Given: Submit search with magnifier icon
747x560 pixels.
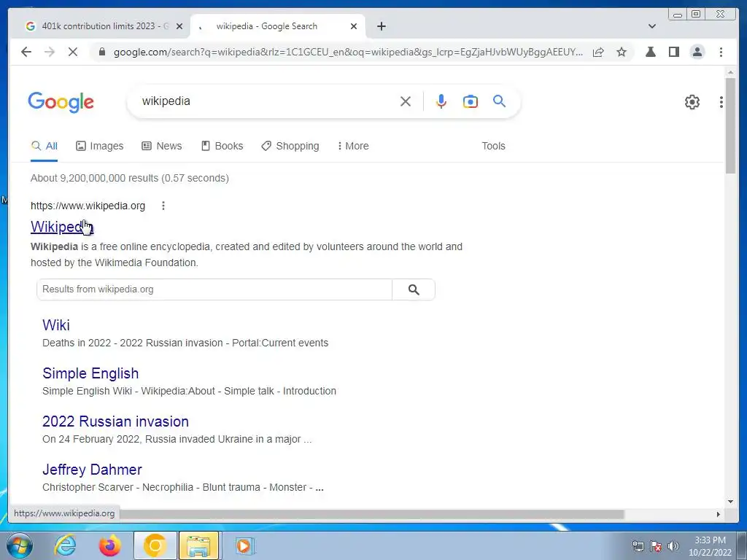Looking at the screenshot, I should [x=499, y=101].
